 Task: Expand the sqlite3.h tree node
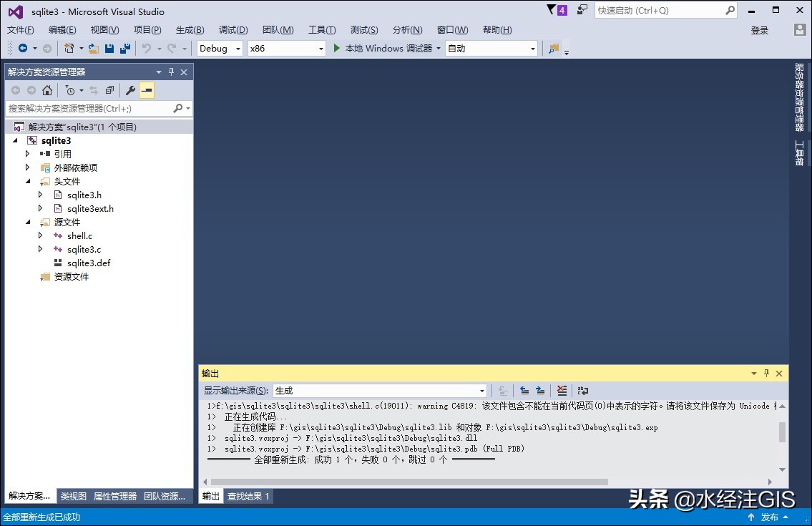[x=40, y=195]
